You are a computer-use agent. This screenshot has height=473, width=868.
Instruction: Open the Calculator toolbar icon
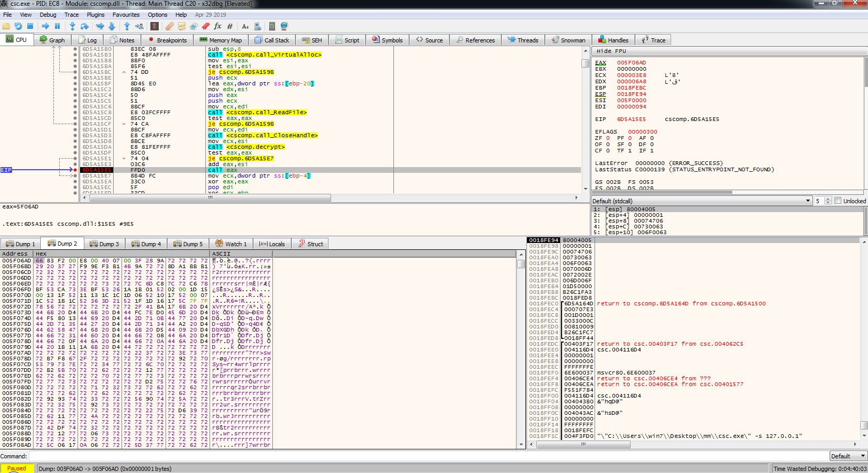(x=272, y=26)
